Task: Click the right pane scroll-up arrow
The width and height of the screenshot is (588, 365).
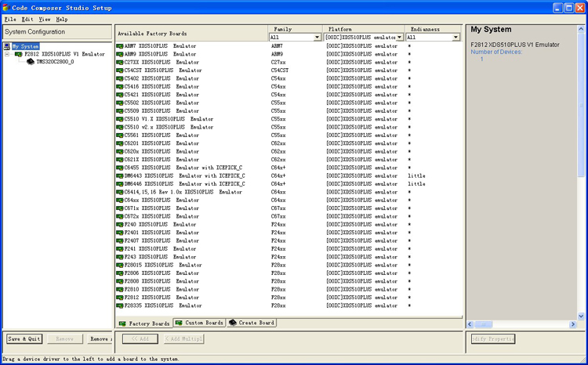Action: point(581,29)
